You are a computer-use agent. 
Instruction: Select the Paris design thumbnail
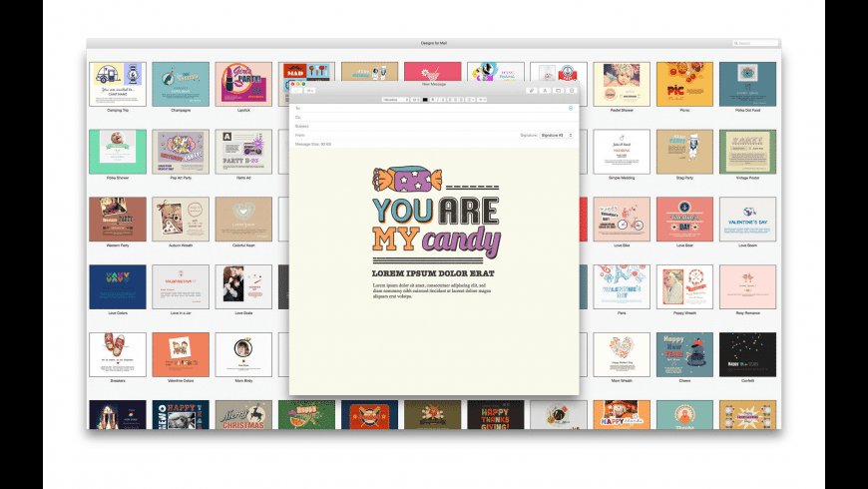[622, 286]
